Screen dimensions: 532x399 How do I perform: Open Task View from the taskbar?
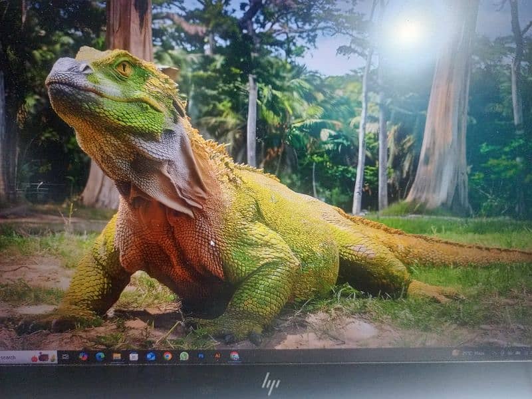click(x=65, y=356)
